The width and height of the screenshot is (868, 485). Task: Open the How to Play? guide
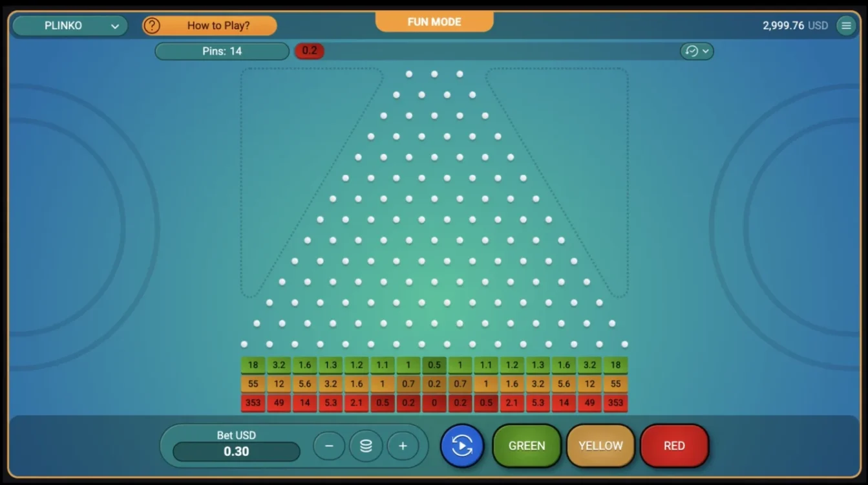point(218,26)
